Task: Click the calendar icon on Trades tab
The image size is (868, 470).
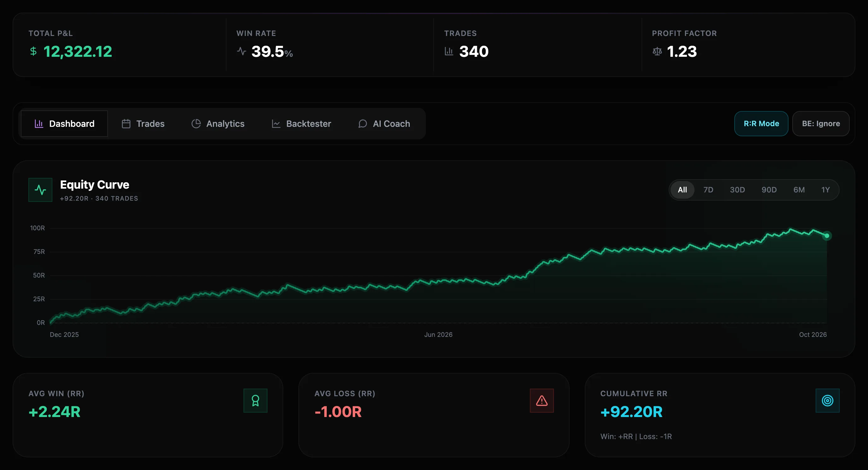Action: click(126, 124)
